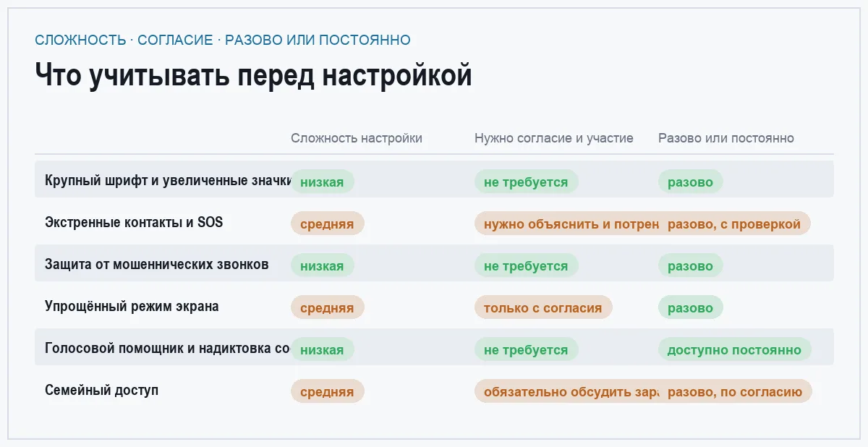The height and width of the screenshot is (447, 868).
Task: Click 'разово' badge in Защита от мошеннических row
Action: tap(690, 265)
